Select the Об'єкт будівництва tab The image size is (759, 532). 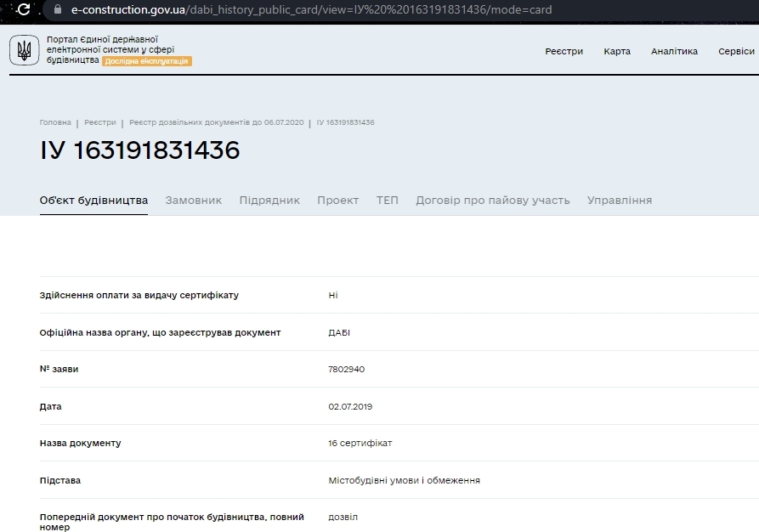pos(93,201)
